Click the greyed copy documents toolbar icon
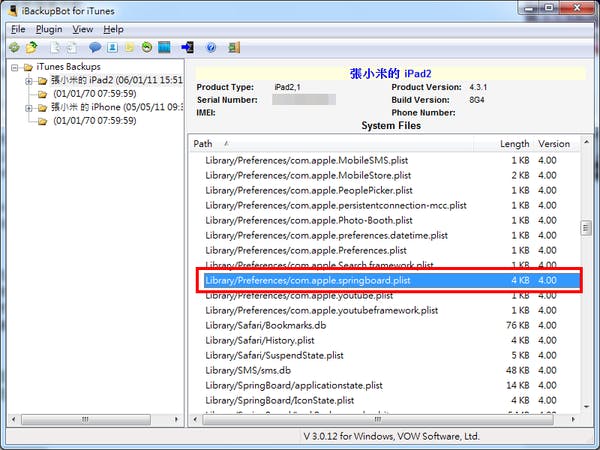Image resolution: width=600 pixels, height=450 pixels. pos(72,47)
